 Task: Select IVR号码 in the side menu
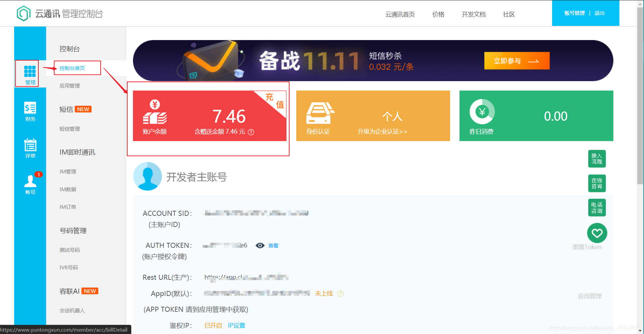69,267
